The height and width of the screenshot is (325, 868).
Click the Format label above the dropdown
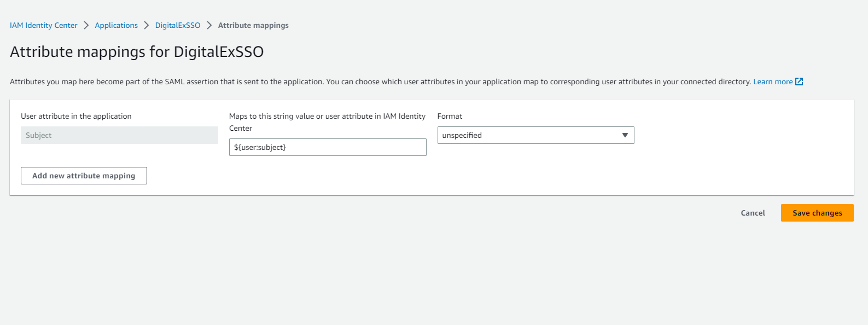(x=450, y=116)
